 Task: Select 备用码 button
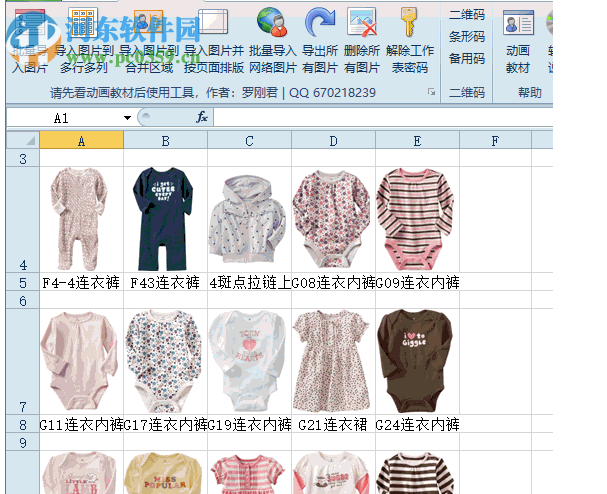(x=466, y=58)
